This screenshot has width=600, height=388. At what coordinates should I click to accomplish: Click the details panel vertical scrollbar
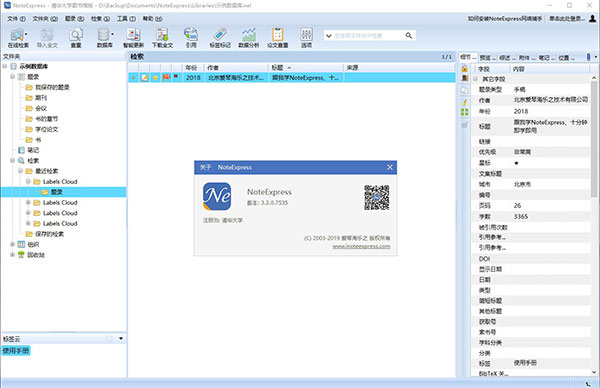(594, 226)
